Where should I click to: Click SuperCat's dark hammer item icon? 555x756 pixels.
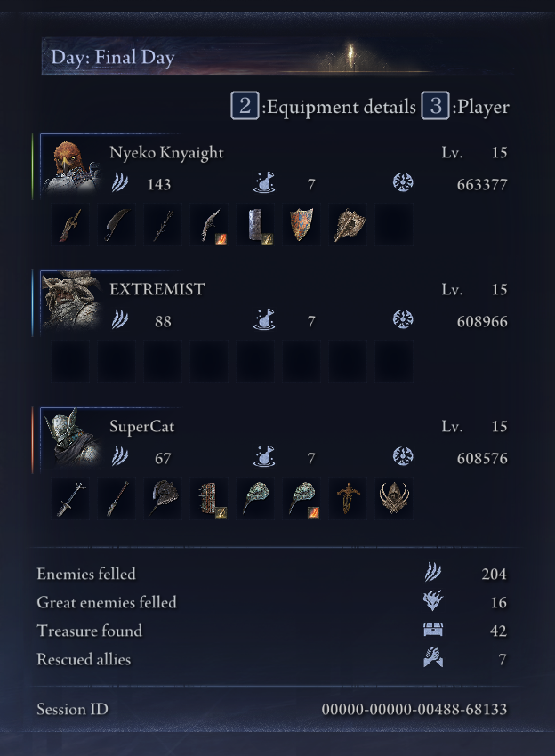163,499
